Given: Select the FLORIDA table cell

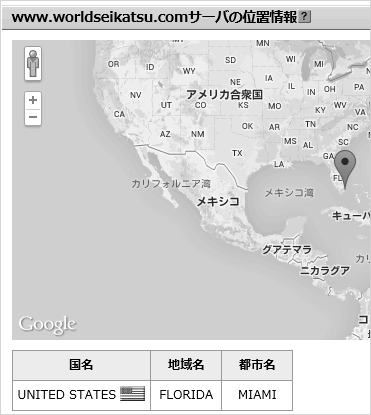Looking at the screenshot, I should coord(186,395).
